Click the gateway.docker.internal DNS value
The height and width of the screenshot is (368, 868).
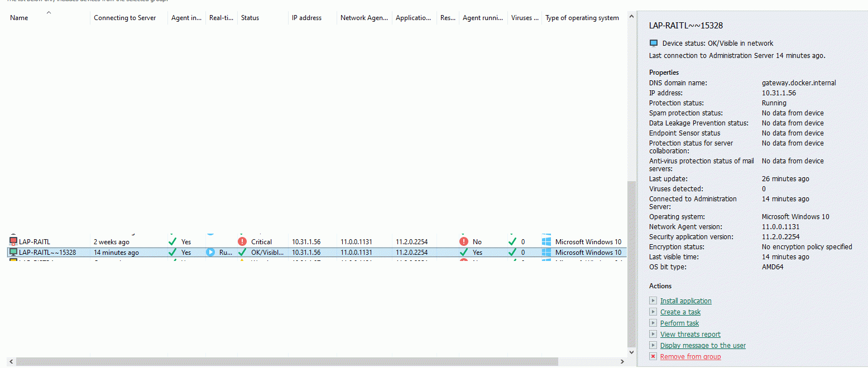(x=799, y=83)
